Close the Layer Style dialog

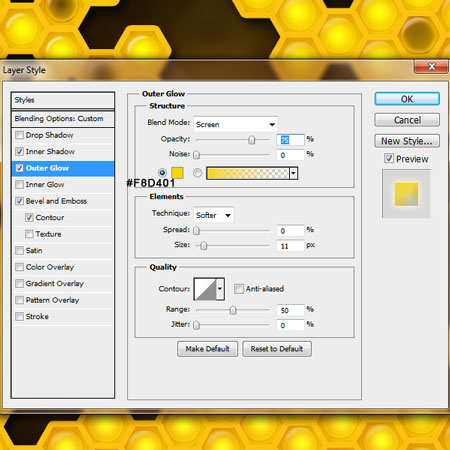click(x=431, y=67)
